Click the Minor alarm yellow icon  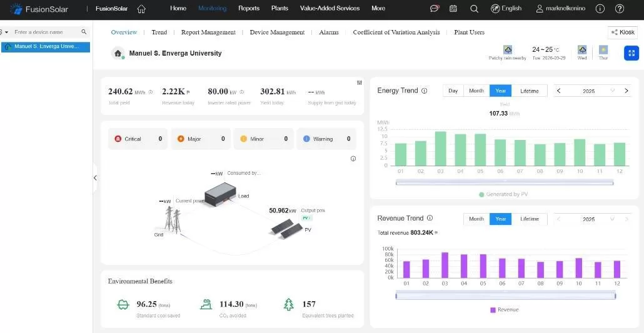tap(244, 139)
